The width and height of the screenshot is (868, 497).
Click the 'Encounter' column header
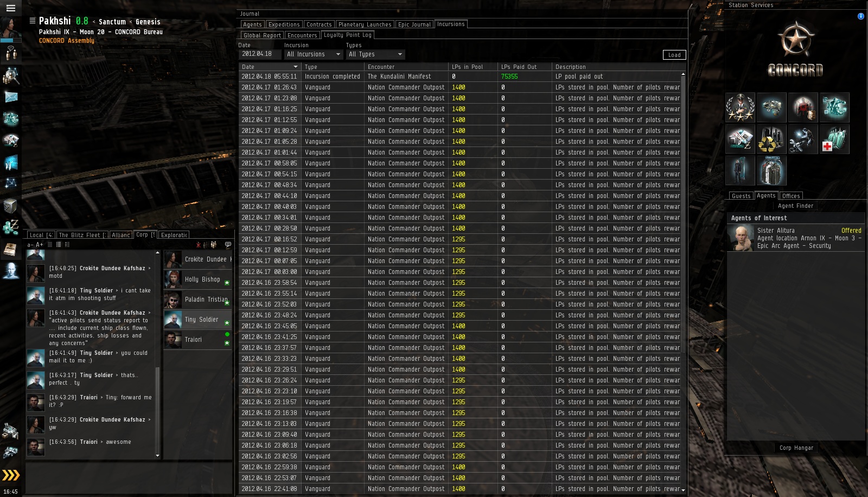(406, 67)
